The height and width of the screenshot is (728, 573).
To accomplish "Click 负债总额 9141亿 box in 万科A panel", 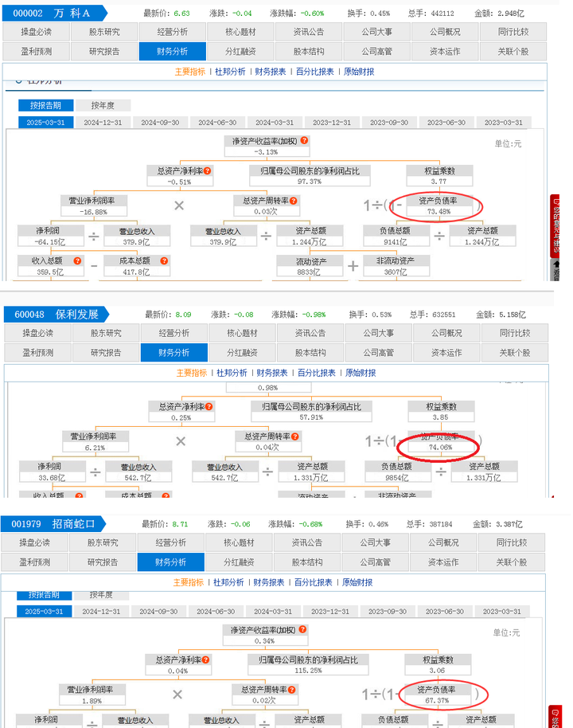I will tap(396, 236).
